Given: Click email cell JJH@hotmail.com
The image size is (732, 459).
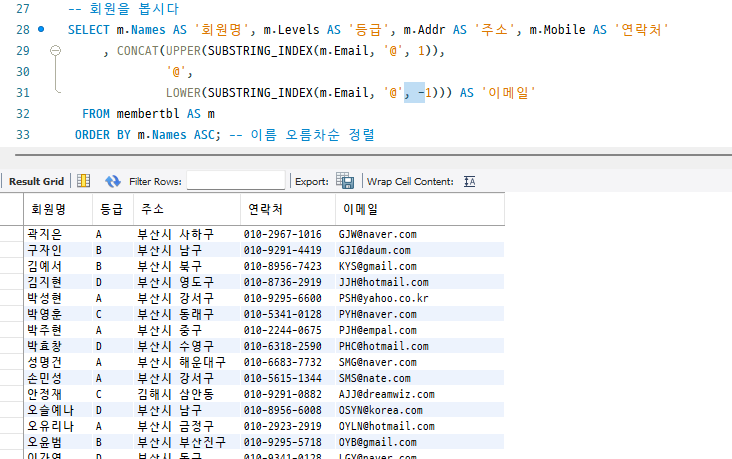Looking at the screenshot, I should (x=420, y=282).
